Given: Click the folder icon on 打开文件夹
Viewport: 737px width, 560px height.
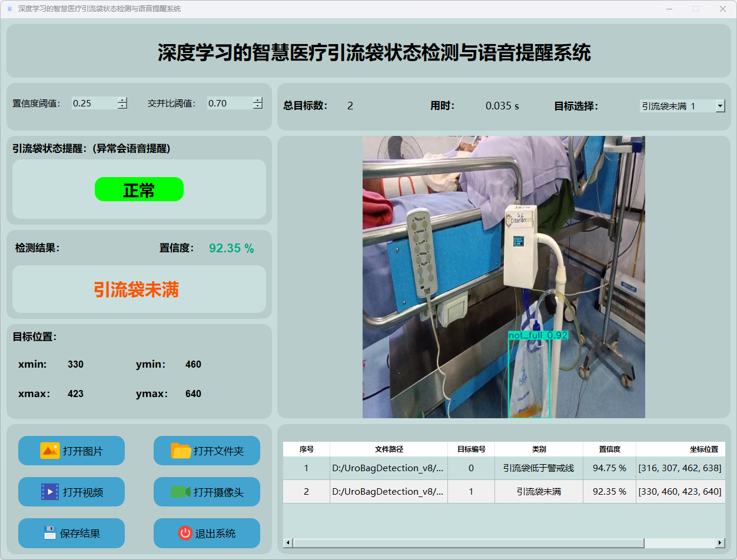Looking at the screenshot, I should click(181, 451).
